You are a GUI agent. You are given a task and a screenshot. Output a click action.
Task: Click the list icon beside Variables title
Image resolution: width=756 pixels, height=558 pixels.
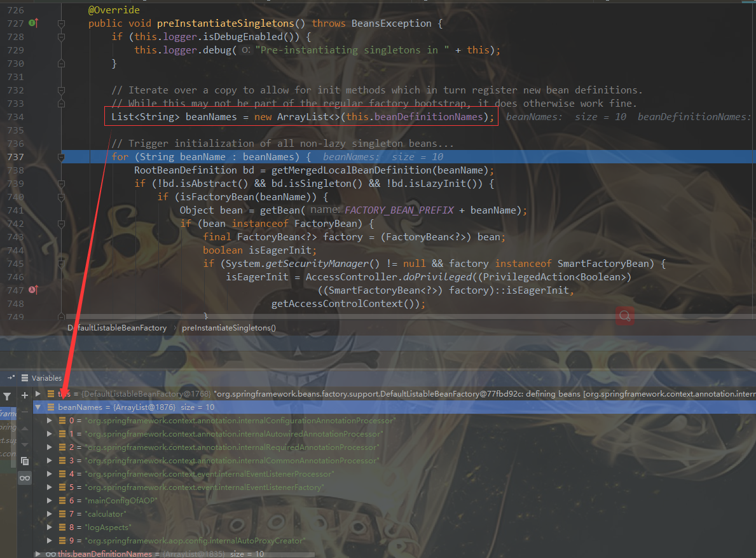(x=25, y=378)
